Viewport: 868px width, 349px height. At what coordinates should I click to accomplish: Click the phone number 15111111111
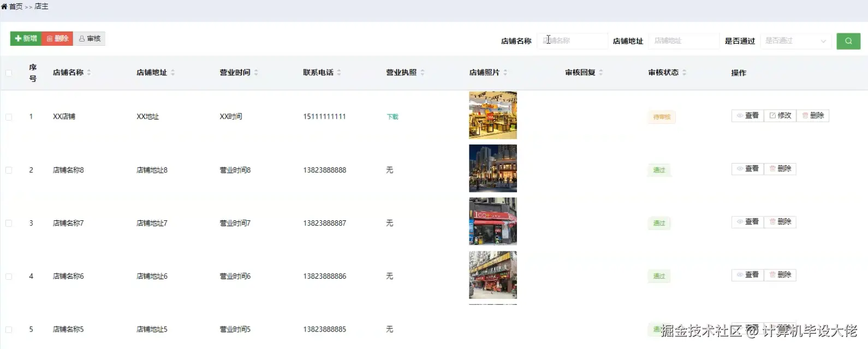pos(324,117)
